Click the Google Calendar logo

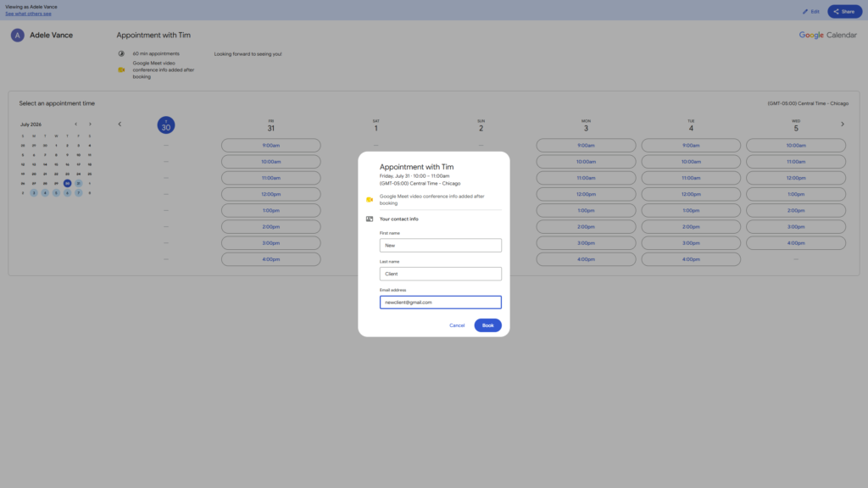click(x=827, y=35)
